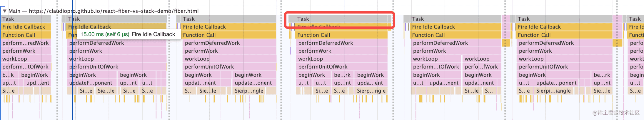644x120 pixels.
Task: Collapse the Main thread track triangle
Action: click(4, 11)
